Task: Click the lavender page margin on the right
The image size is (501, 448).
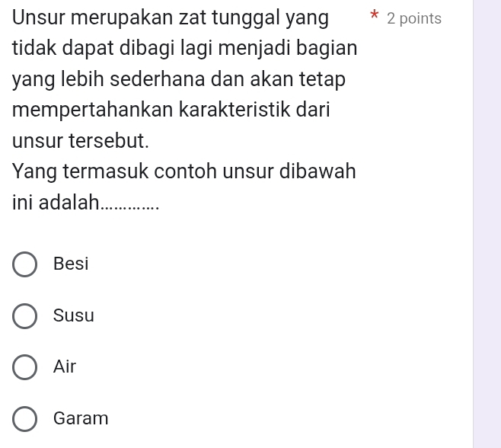Action: (487, 229)
